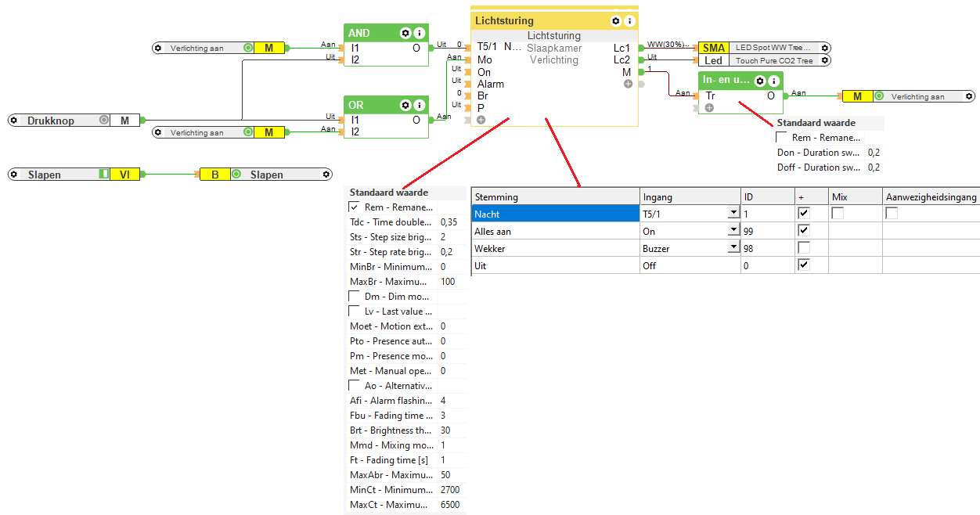Click the Stemming column header

(555, 197)
